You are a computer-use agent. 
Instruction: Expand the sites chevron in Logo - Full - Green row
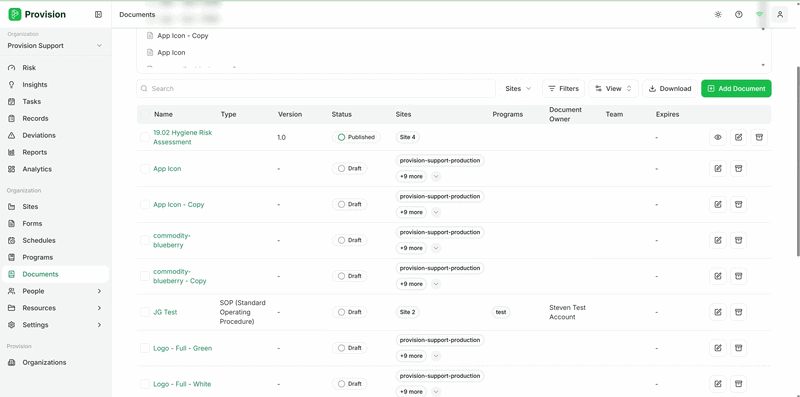pos(436,356)
